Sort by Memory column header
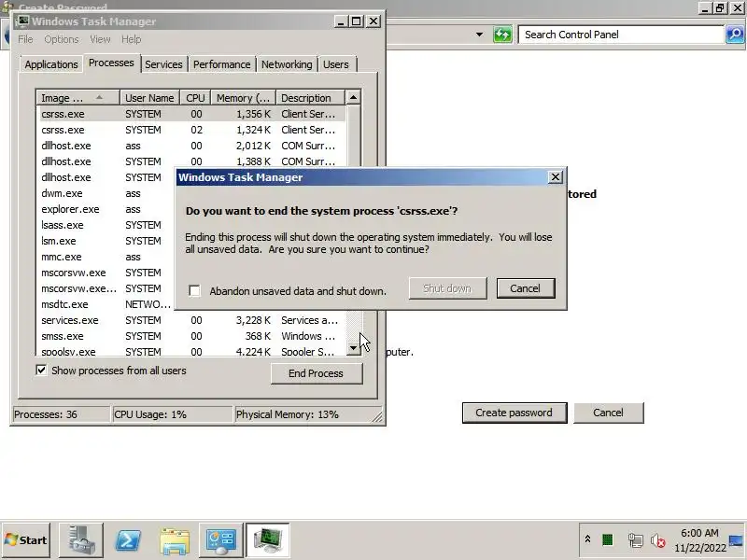 (x=244, y=98)
